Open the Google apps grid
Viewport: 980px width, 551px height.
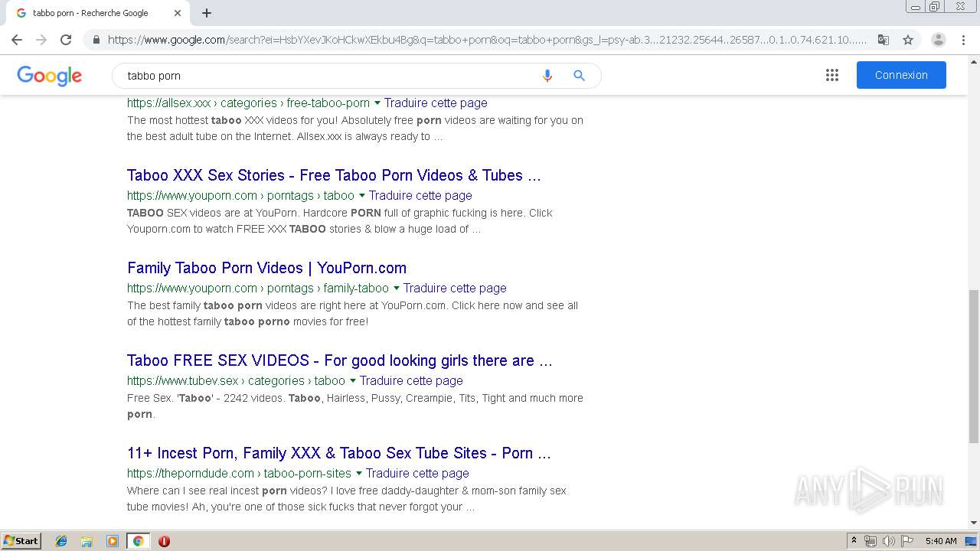[x=832, y=75]
